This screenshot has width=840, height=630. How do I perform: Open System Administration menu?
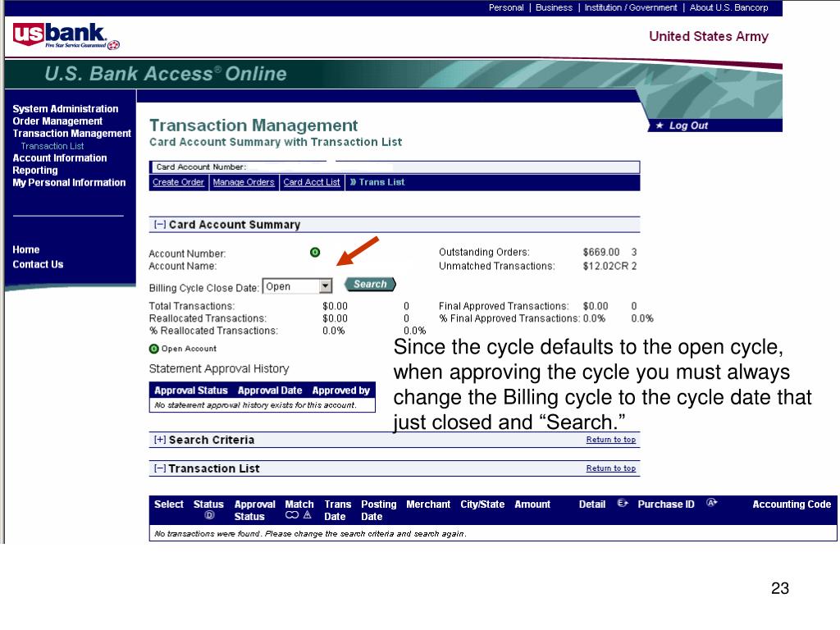(66, 109)
